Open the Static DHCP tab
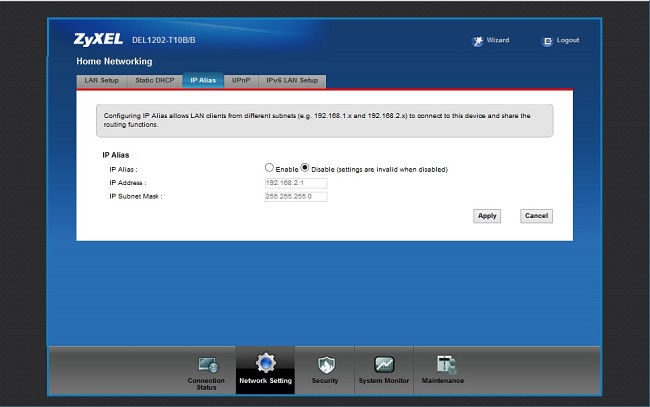Image resolution: width=650 pixels, height=407 pixels. point(154,80)
